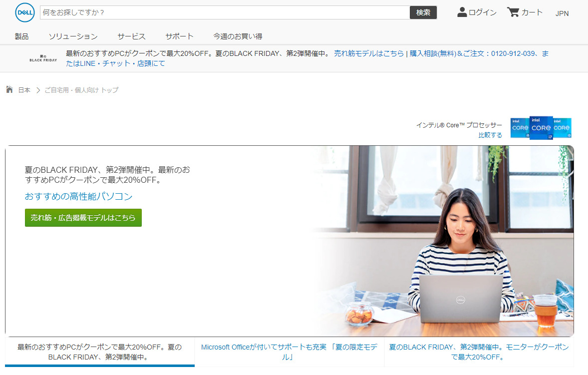
Task: Open the サービス menu
Action: (x=131, y=36)
